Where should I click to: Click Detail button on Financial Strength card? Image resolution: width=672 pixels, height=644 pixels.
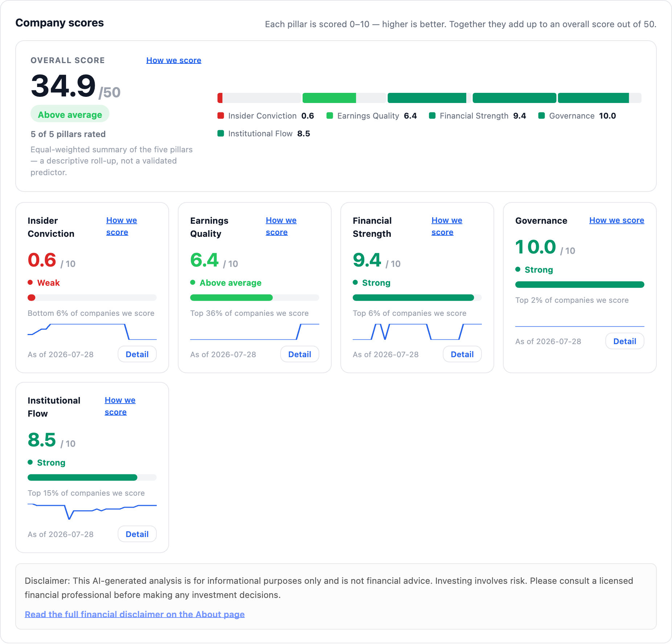pyautogui.click(x=462, y=354)
